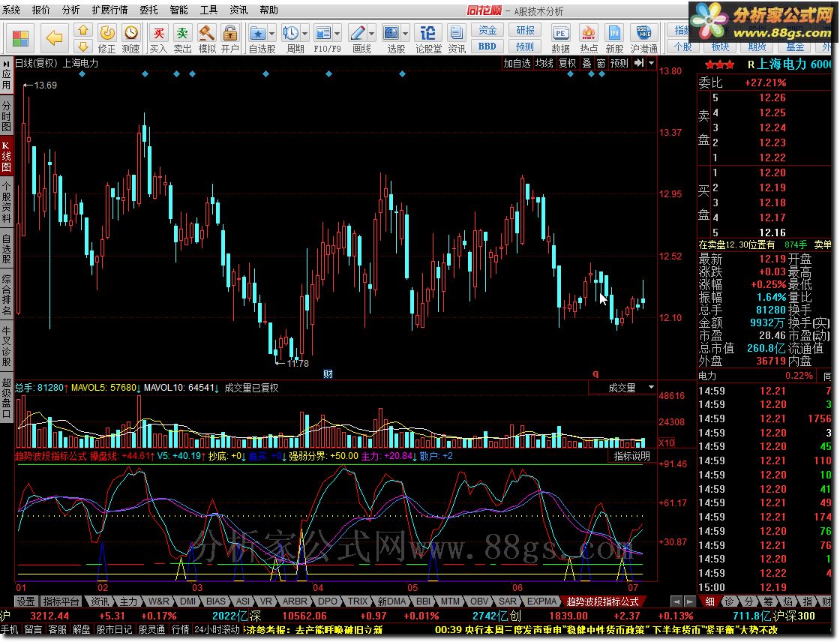This screenshot has height=642, width=840.
Task: Open the 模拟 simulation gavel icon
Action: click(207, 38)
